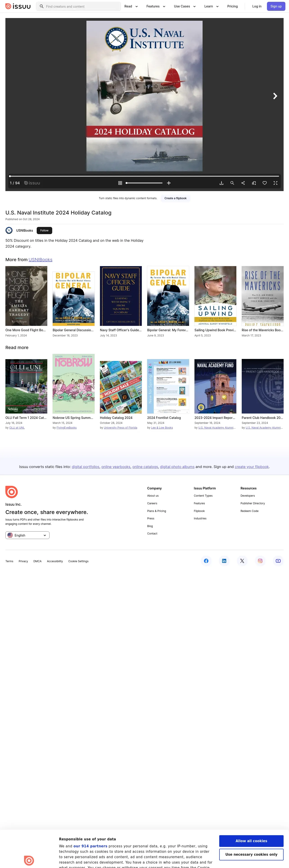Click the add-to-stack icon in viewer toolbar
289x868 pixels.
[x=254, y=183]
